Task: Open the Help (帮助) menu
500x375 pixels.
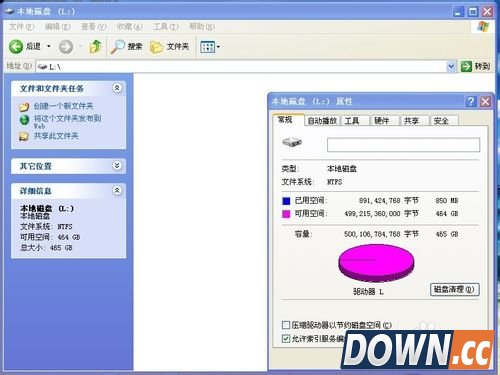Action: 202,27
